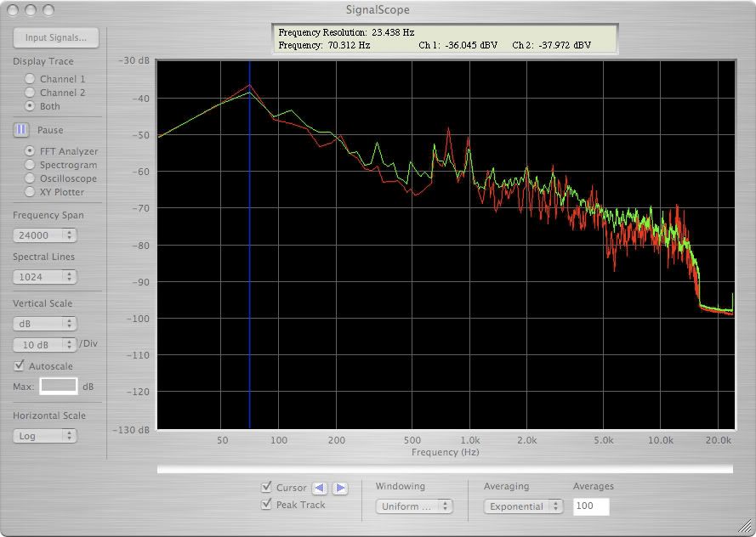
Task: Disable the Autoscale checkbox
Action: (20, 366)
